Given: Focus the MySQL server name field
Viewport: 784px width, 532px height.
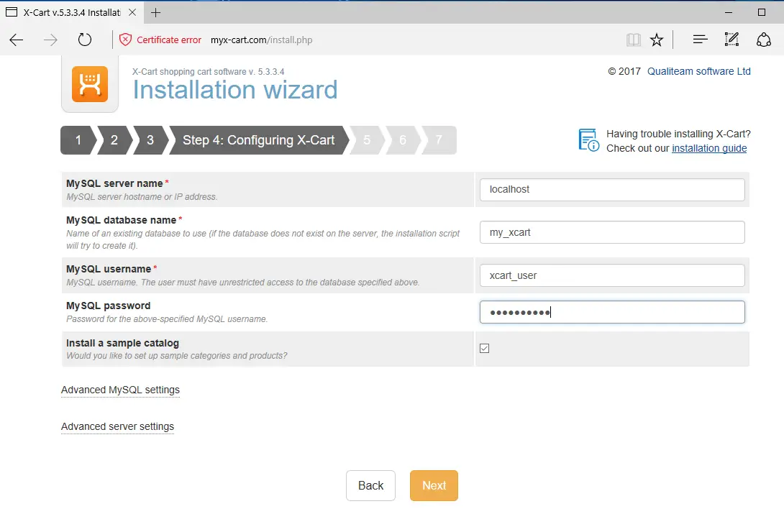Looking at the screenshot, I should (x=612, y=190).
